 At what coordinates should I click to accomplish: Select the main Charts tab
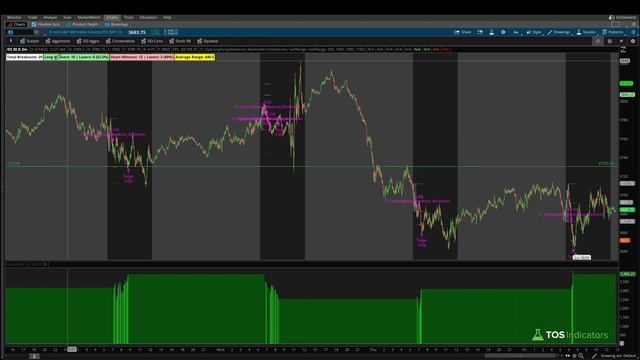coord(112,18)
